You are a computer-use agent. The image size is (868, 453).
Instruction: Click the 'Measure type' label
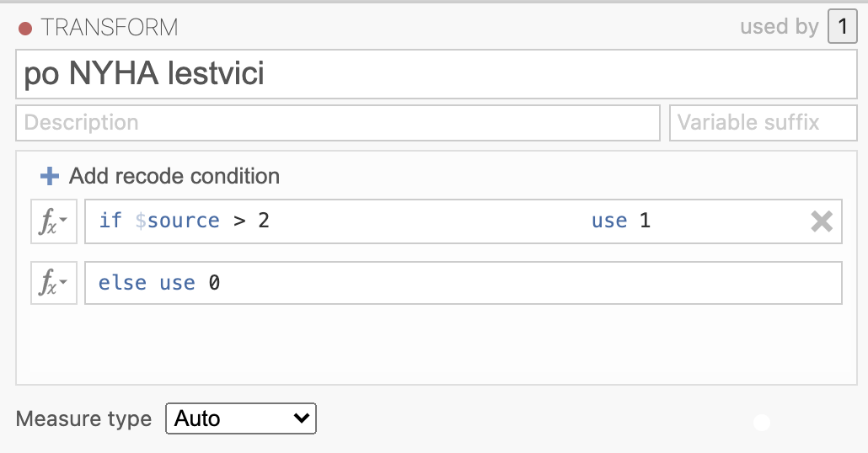coord(83,418)
